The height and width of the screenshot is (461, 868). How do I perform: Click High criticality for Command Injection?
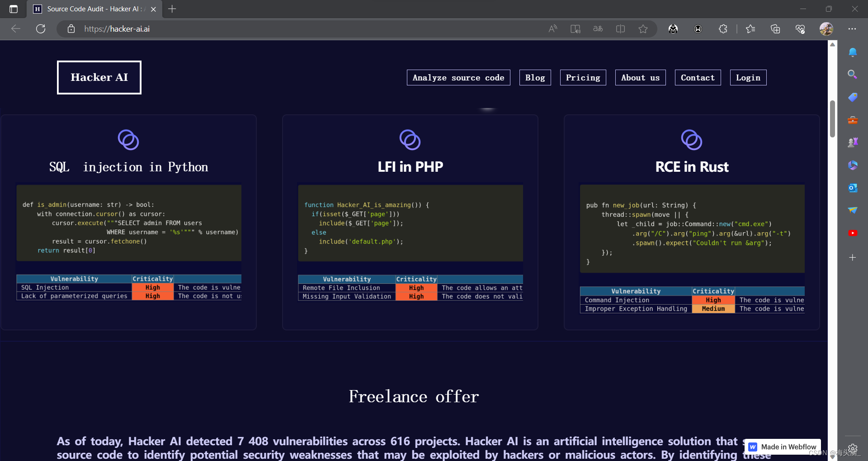[x=713, y=300]
